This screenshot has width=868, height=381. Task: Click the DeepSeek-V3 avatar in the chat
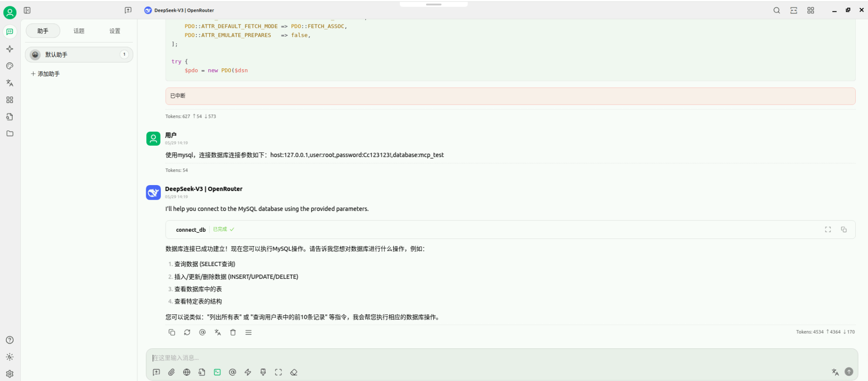tap(153, 192)
